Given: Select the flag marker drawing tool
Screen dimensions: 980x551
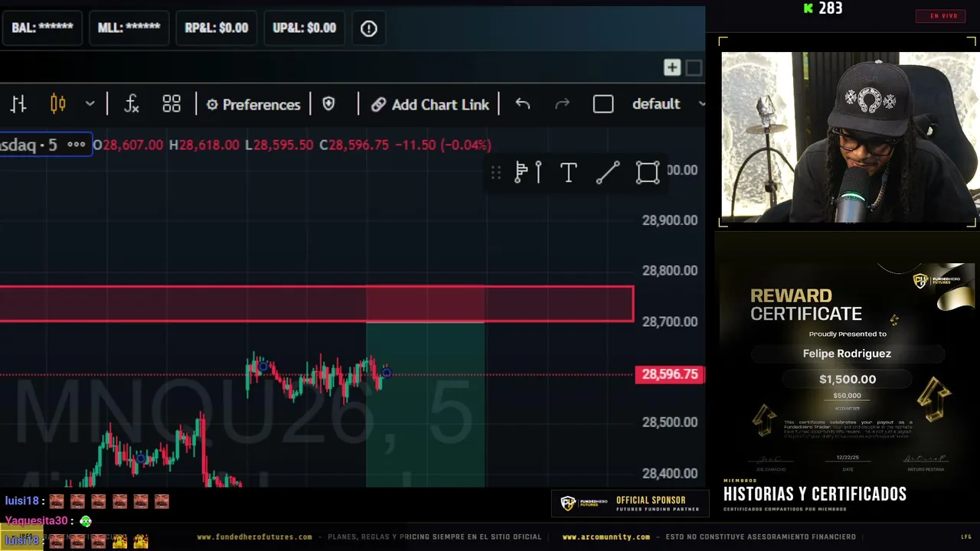Looking at the screenshot, I should [528, 173].
